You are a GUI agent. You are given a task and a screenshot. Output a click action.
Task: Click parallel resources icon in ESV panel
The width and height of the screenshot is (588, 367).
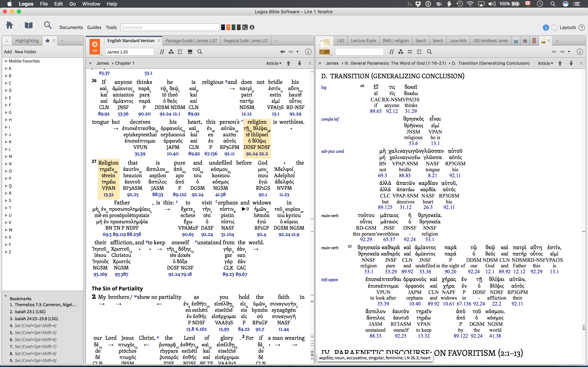(162, 52)
